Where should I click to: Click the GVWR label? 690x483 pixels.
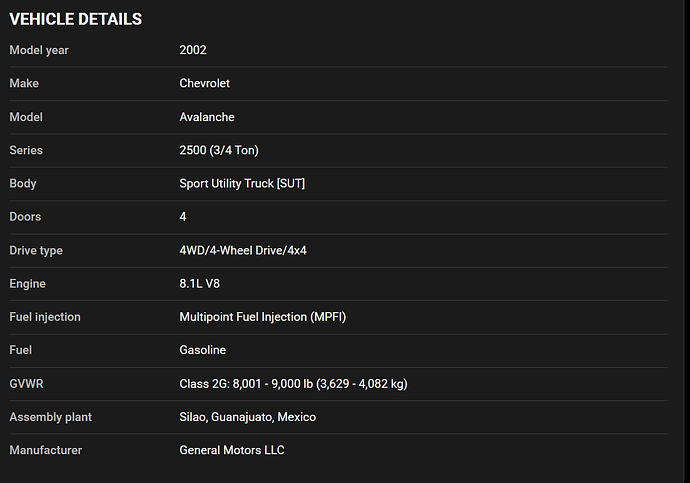point(26,384)
